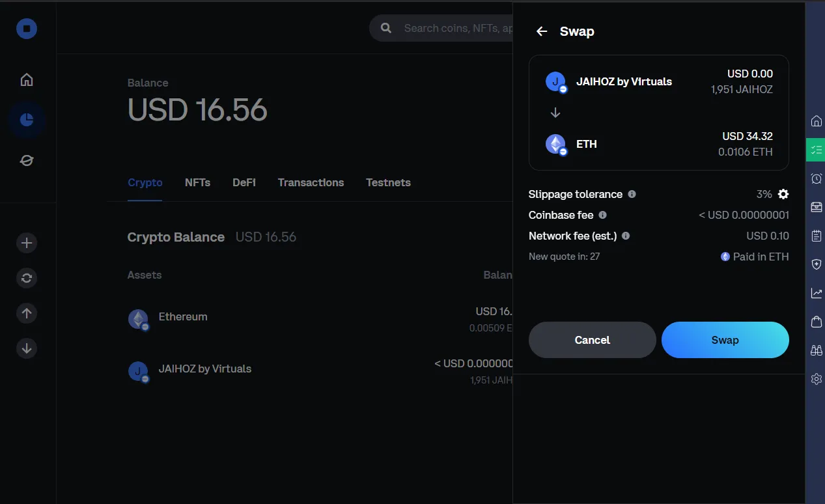Open the Home icon in left sidebar
Screen dimensions: 825x504
pos(27,79)
